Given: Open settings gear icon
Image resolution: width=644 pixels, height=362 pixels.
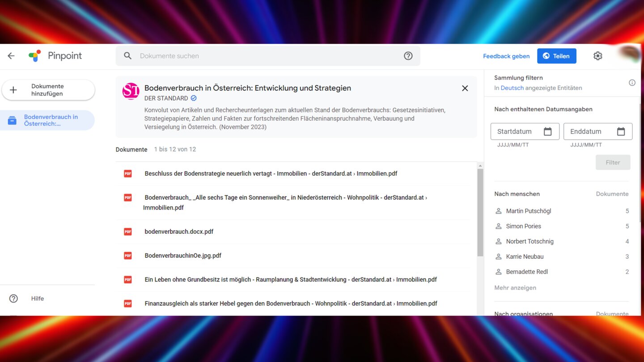Looking at the screenshot, I should [597, 56].
